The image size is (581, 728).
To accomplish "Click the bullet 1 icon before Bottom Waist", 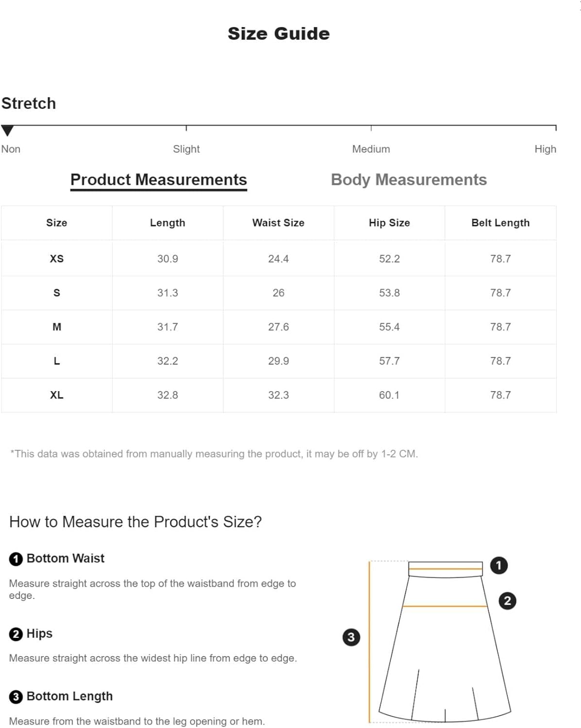I will coord(16,559).
